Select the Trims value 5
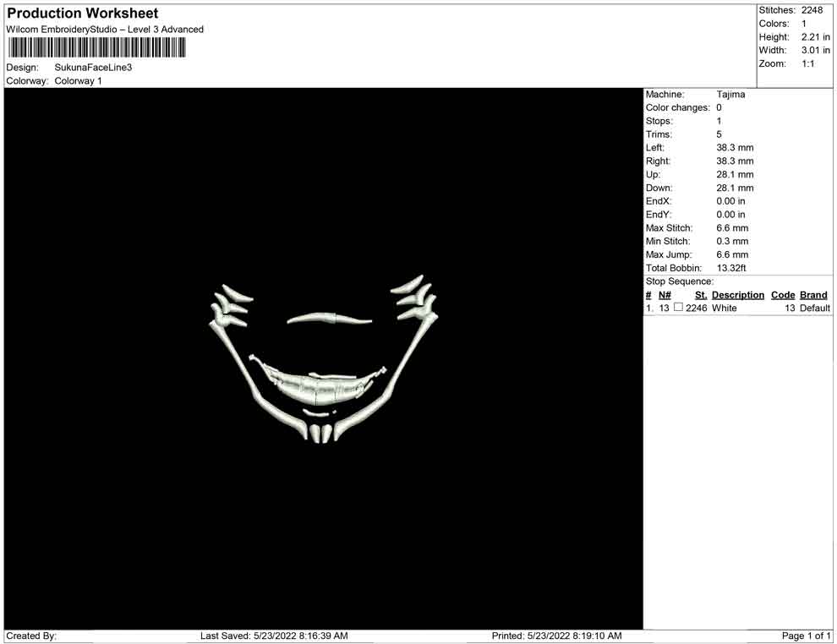Screen dimensions: 837x644 click(x=719, y=134)
